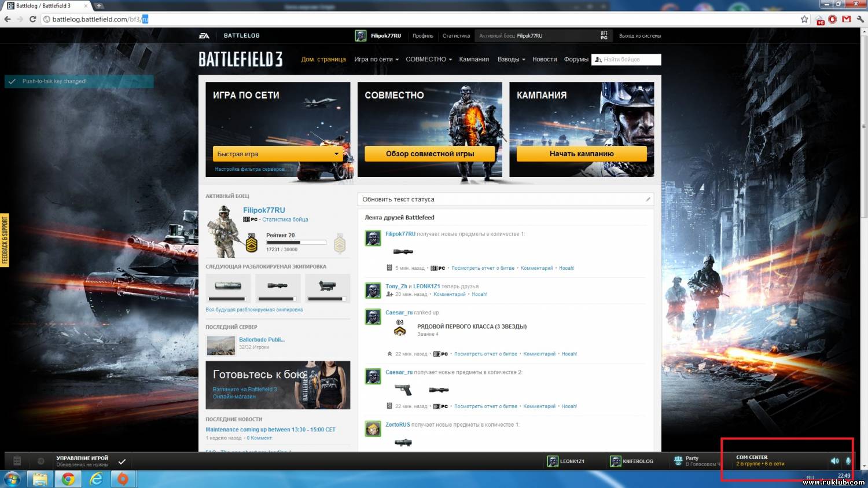This screenshot has width=868, height=488.
Task: Click the Feedback & Support side tab
Action: pyautogui.click(x=5, y=240)
